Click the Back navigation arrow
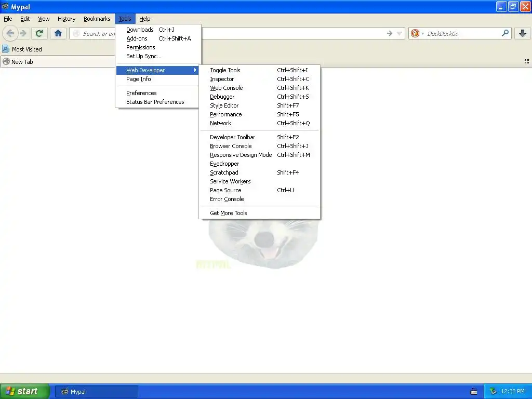Viewport: 532px width, 399px height. (10, 33)
